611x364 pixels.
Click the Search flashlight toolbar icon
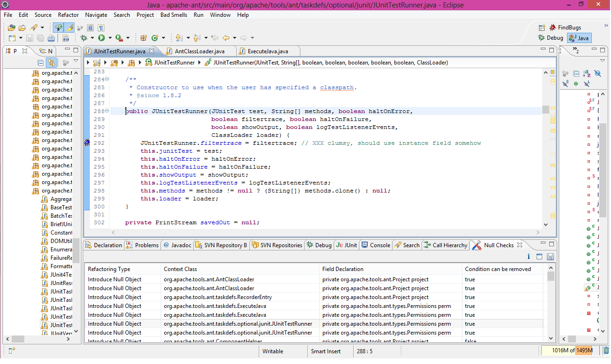34,28
